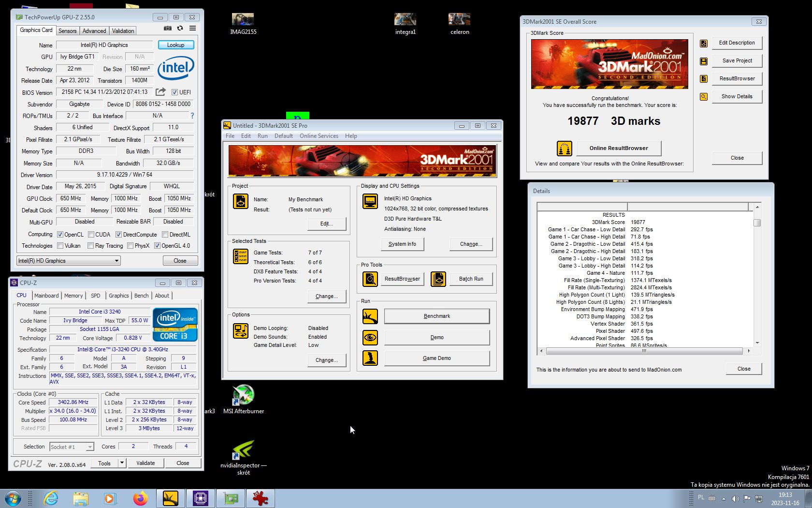The image size is (812, 508).
Task: Click the Details list scroll down arrow
Action: tap(757, 343)
